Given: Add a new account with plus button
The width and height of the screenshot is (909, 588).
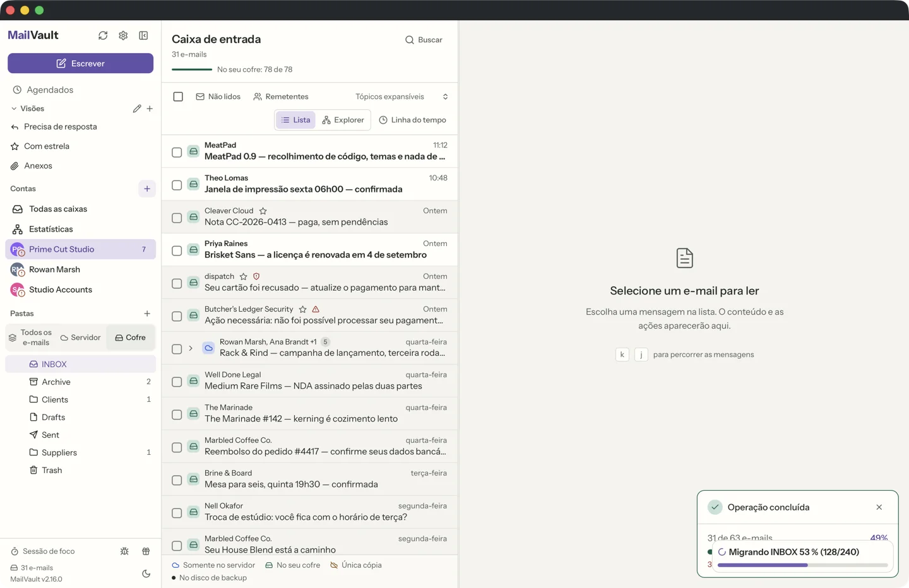Looking at the screenshot, I should 147,189.
